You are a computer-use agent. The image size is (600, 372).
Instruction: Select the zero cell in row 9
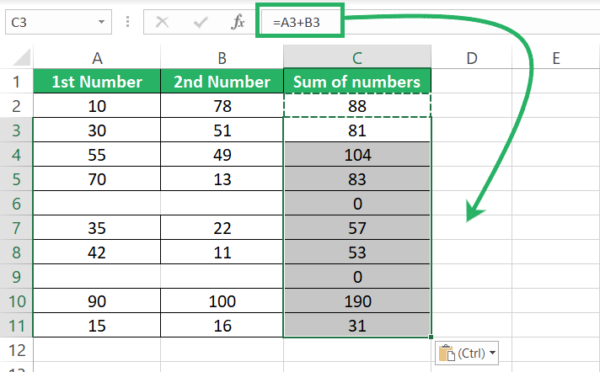coord(357,277)
